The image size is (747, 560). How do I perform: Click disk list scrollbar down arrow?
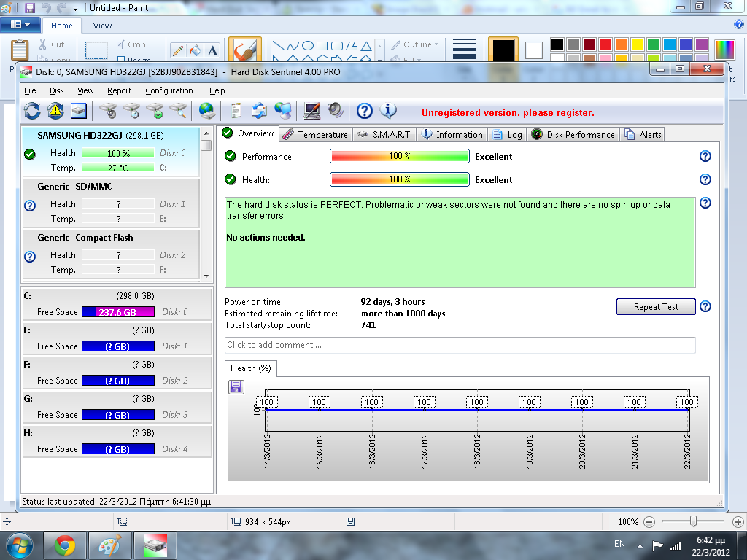point(206,276)
